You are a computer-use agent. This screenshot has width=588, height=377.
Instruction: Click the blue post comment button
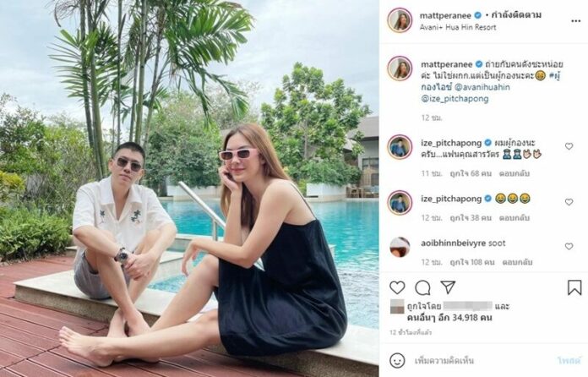click(x=569, y=360)
